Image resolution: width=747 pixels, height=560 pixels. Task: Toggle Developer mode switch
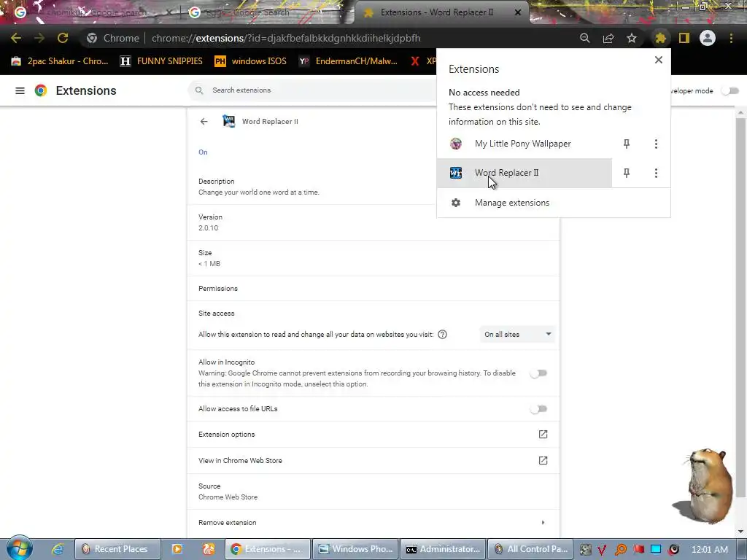[x=729, y=90]
